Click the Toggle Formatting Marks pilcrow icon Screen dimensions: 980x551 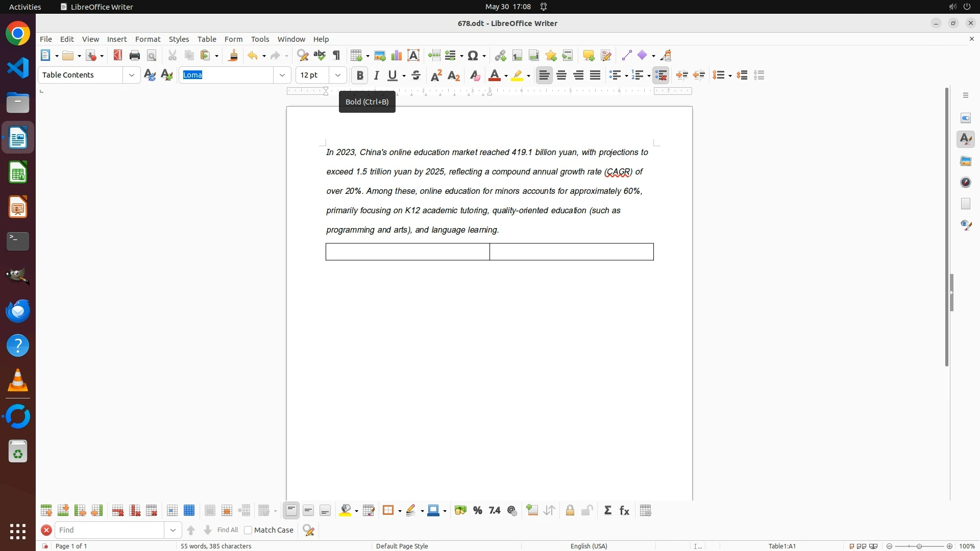coord(336,56)
